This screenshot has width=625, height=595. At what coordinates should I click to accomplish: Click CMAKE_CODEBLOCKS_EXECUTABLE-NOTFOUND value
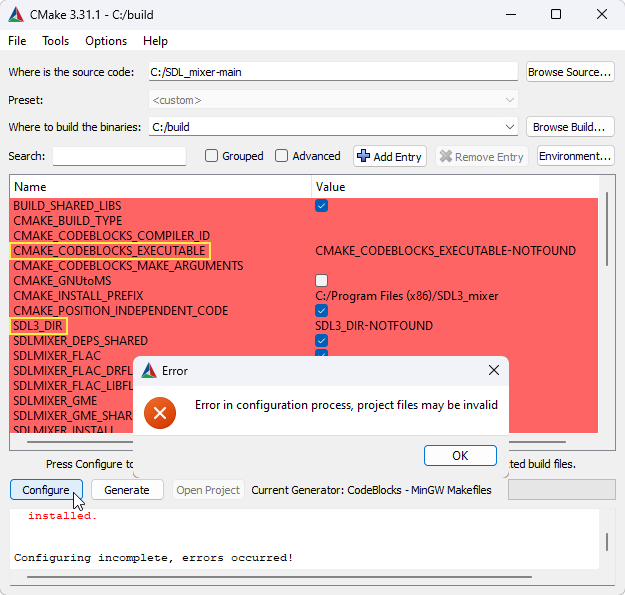[x=445, y=251]
